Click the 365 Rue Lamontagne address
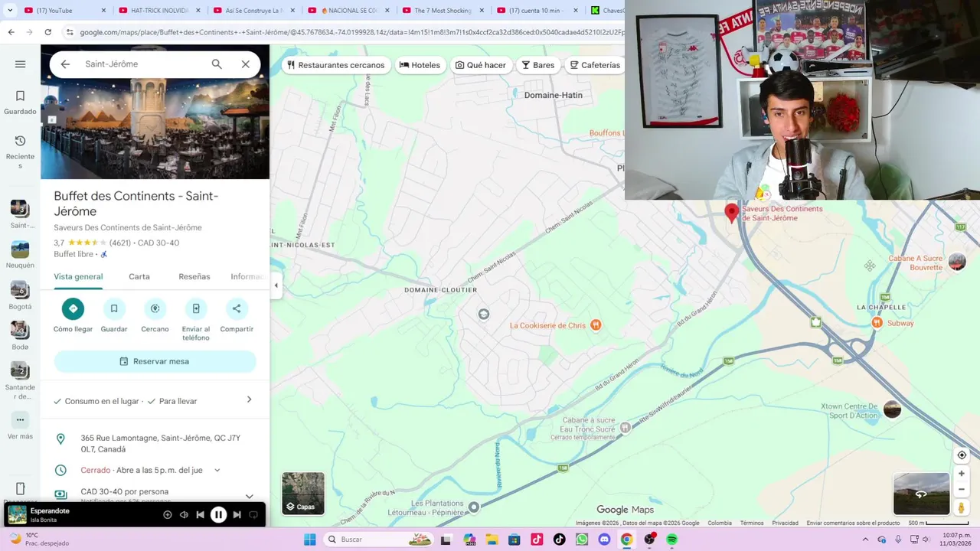This screenshot has width=980, height=551. pyautogui.click(x=161, y=444)
